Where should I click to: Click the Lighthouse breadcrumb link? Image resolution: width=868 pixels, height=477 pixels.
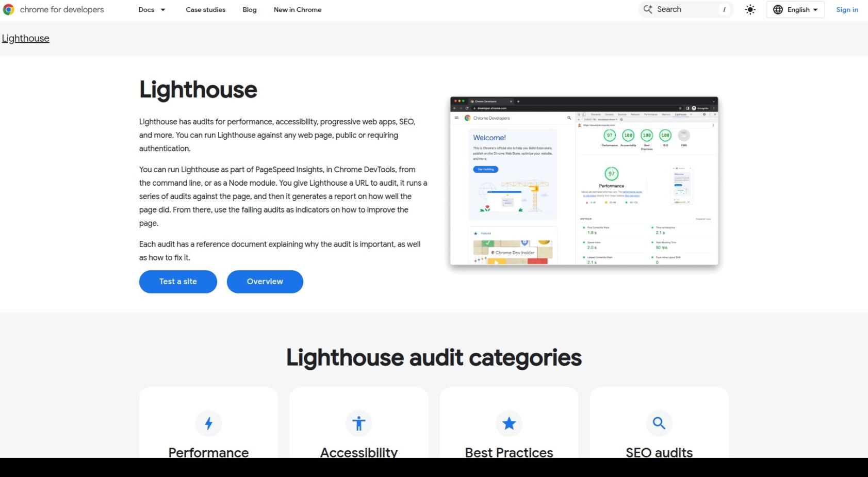[25, 38]
